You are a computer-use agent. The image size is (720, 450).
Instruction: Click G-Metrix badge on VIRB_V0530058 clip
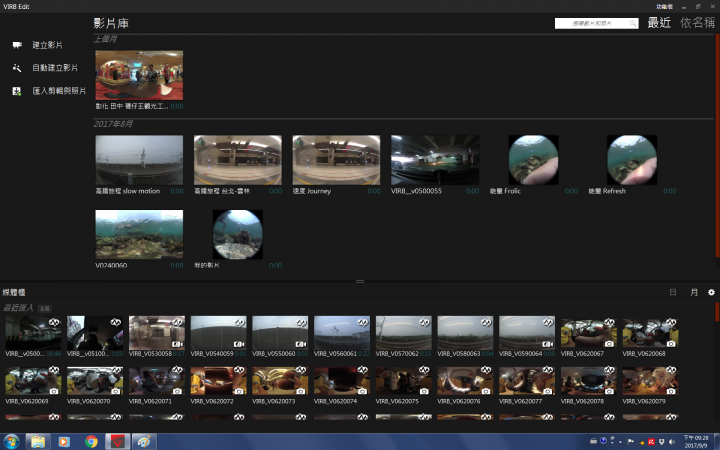click(x=177, y=323)
